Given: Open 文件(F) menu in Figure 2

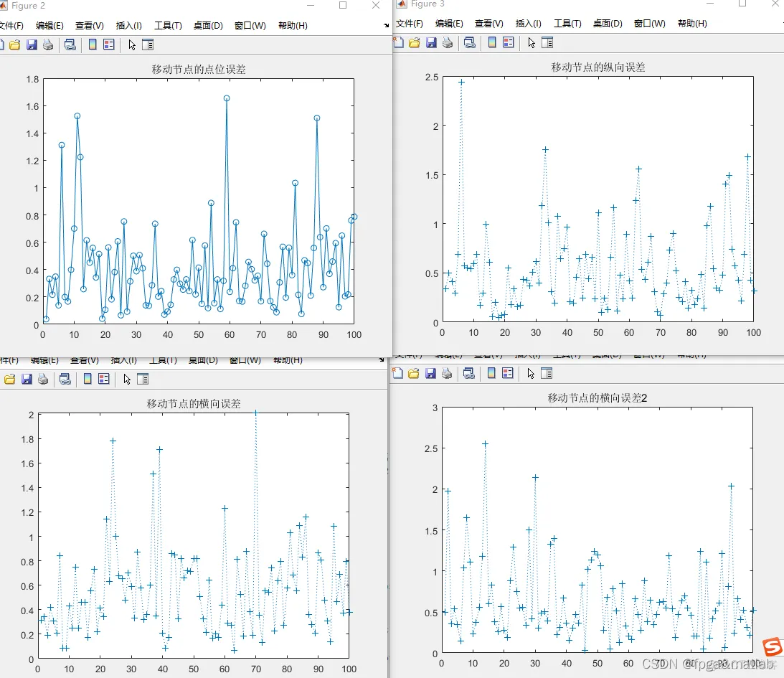Looking at the screenshot, I should [x=11, y=26].
